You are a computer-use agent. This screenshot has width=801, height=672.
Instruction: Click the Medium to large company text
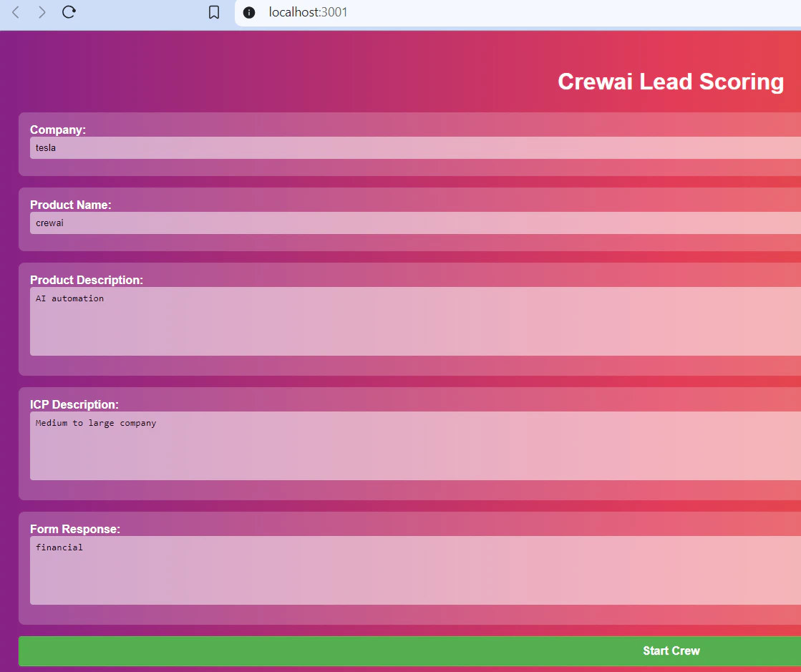coord(96,423)
